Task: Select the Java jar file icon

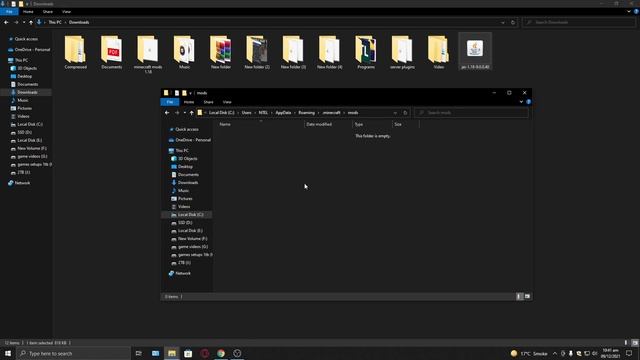Action: (475, 51)
